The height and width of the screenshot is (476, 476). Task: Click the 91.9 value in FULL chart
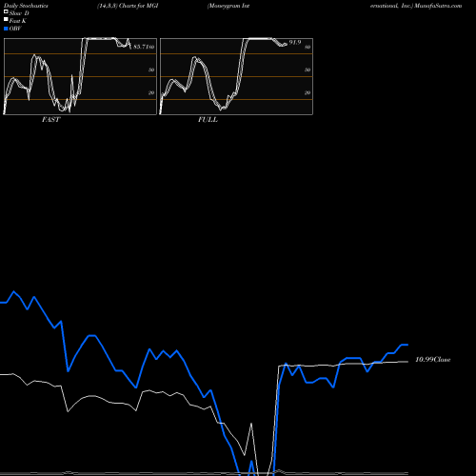295,42
